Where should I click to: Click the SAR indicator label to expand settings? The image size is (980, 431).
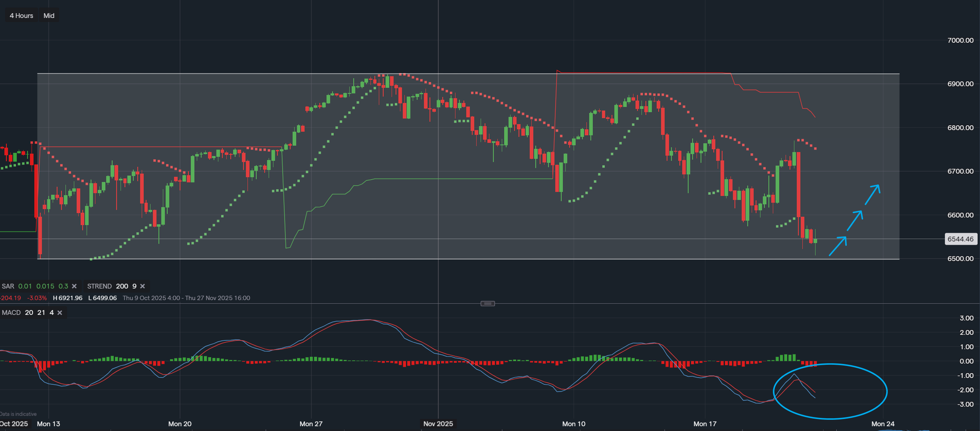pos(9,286)
